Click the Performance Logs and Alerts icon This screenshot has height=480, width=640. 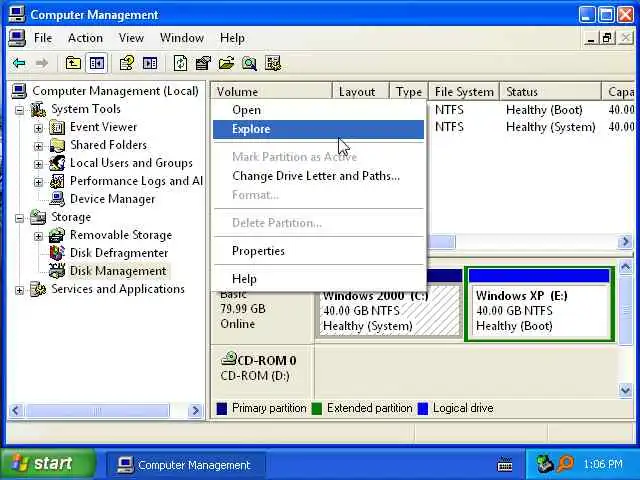pos(57,181)
